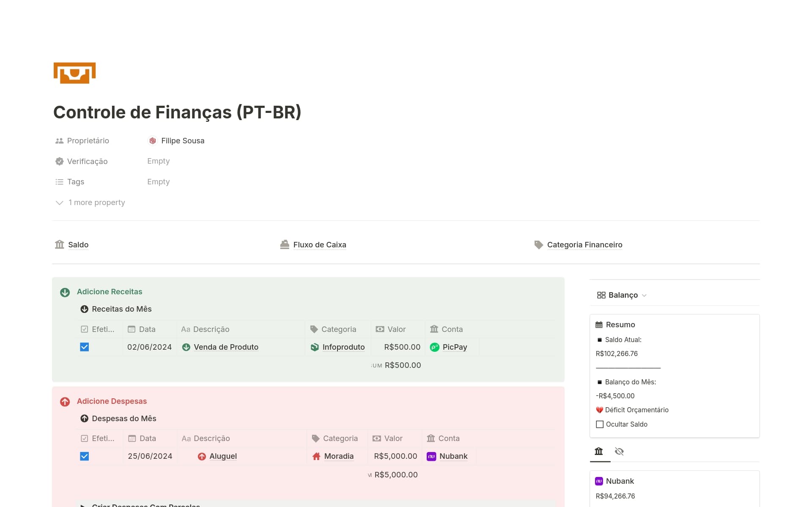Enable the Ocultar Saldo checkbox in Resumo
This screenshot has width=812, height=507.
(x=599, y=424)
